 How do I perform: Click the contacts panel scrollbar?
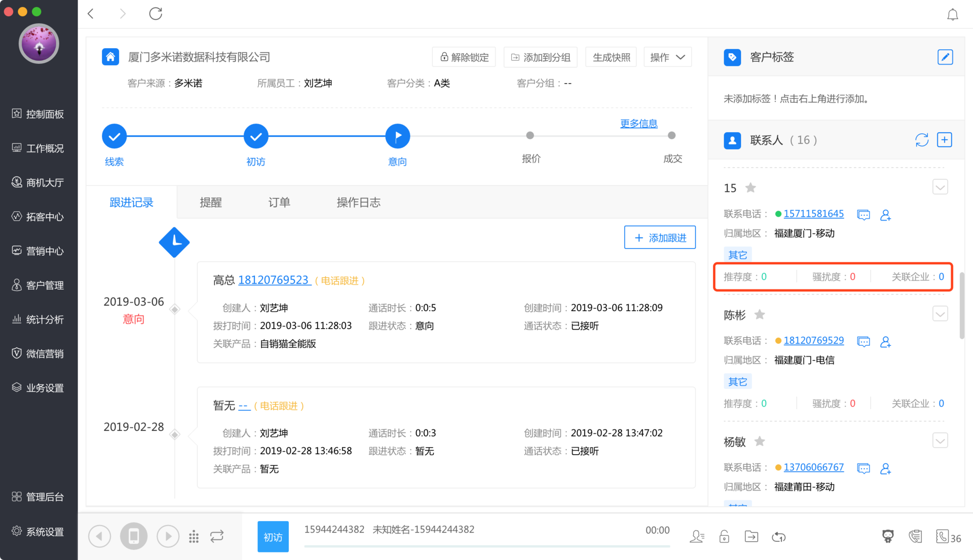click(961, 305)
